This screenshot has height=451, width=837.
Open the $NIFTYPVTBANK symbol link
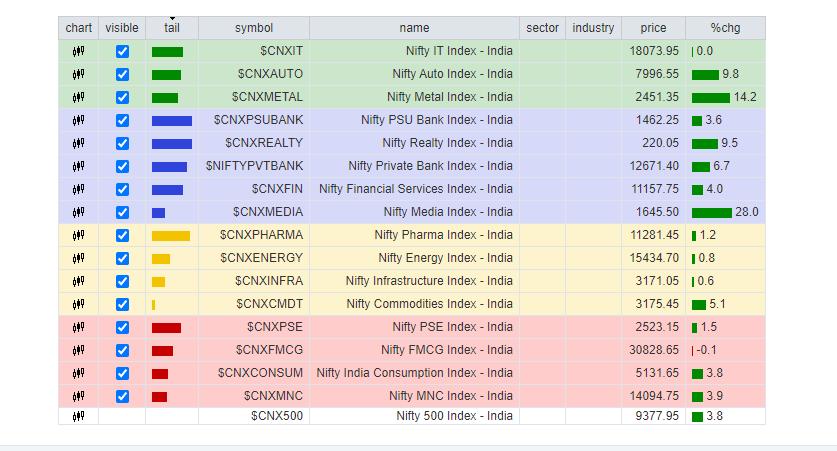pyautogui.click(x=254, y=166)
